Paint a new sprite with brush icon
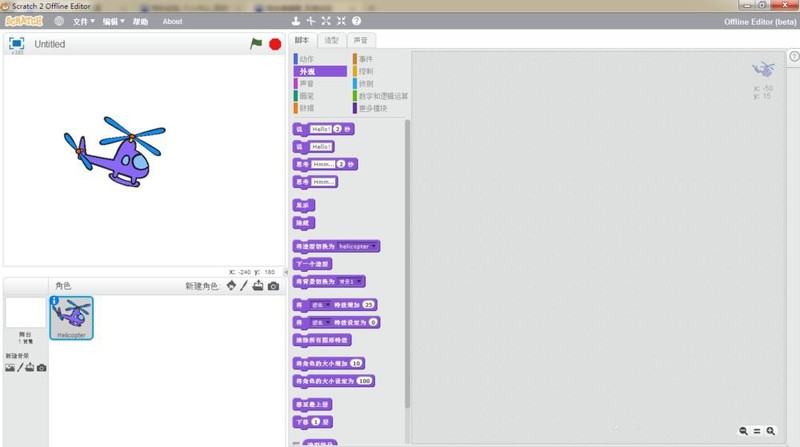 (x=244, y=286)
